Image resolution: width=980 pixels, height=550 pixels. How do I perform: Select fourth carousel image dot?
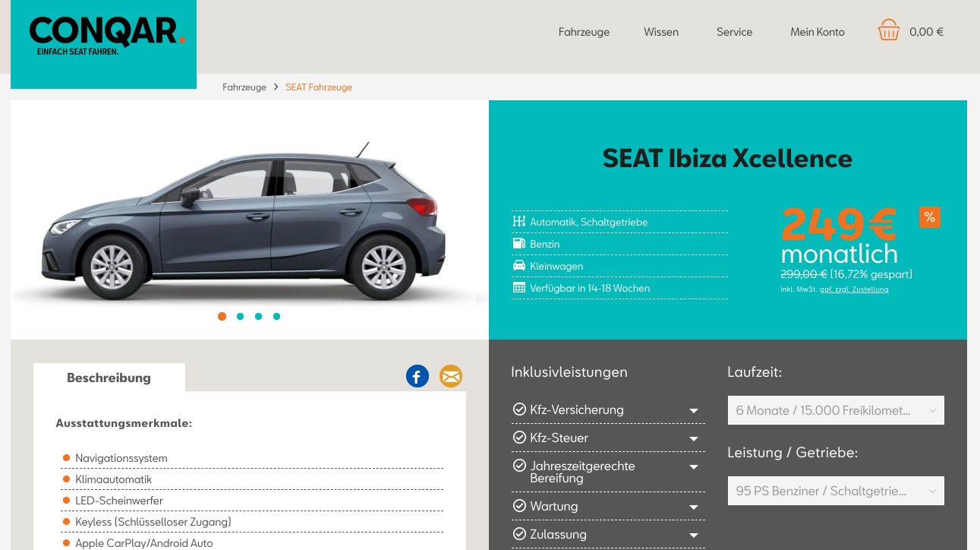276,316
